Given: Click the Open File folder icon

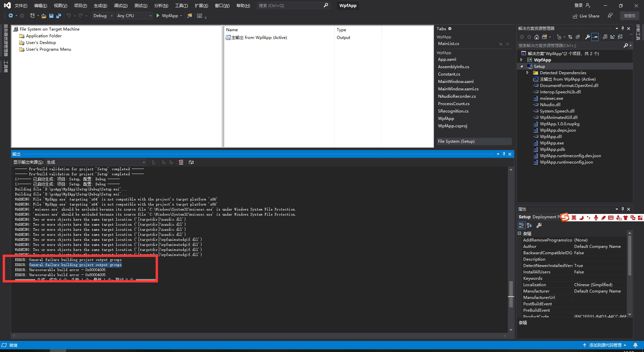Looking at the screenshot, I should click(x=44, y=16).
